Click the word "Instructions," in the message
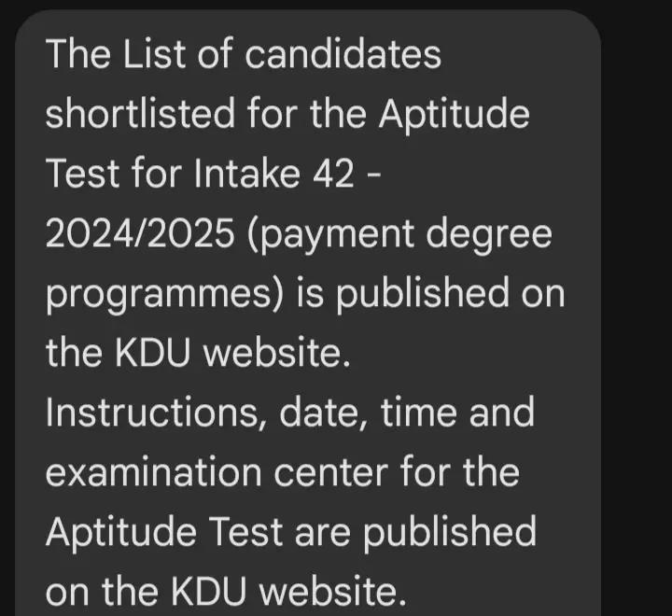 click(x=151, y=413)
